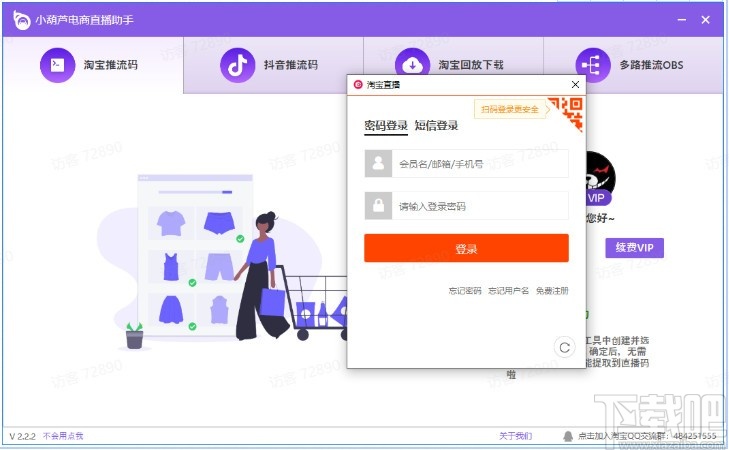Click the 不会用点我 help link
This screenshot has width=729, height=450.
pyautogui.click(x=63, y=436)
